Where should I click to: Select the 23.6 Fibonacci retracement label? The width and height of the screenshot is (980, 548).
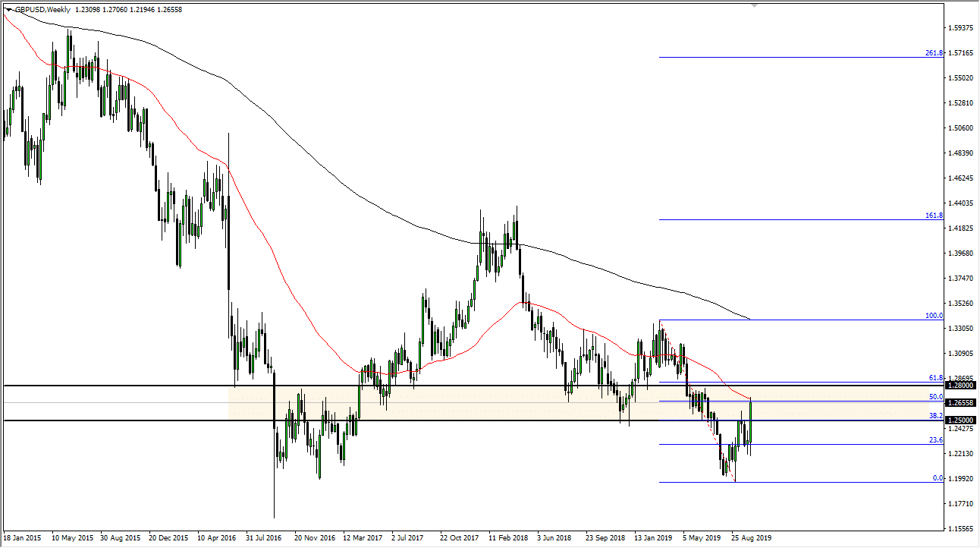pyautogui.click(x=935, y=440)
